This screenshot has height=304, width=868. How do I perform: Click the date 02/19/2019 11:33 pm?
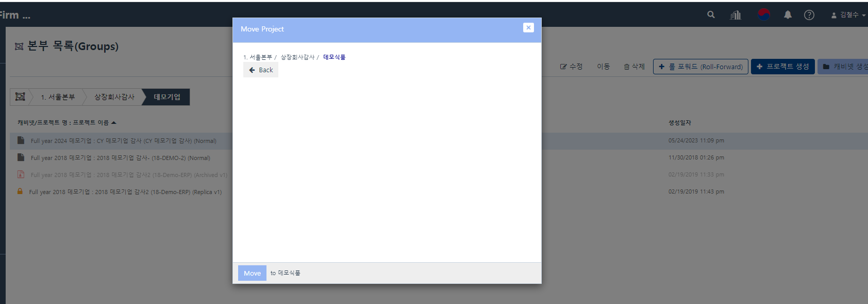coord(696,174)
